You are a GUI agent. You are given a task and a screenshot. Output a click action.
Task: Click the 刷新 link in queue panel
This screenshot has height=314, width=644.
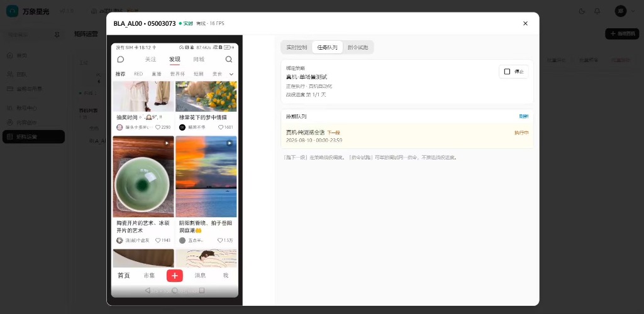click(x=524, y=116)
